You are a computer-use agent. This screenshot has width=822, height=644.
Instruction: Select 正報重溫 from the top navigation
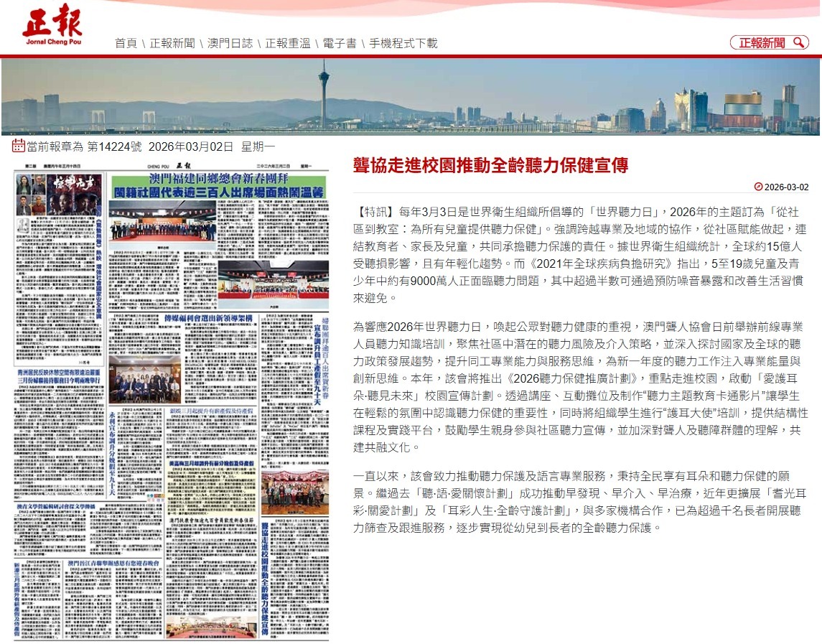288,43
